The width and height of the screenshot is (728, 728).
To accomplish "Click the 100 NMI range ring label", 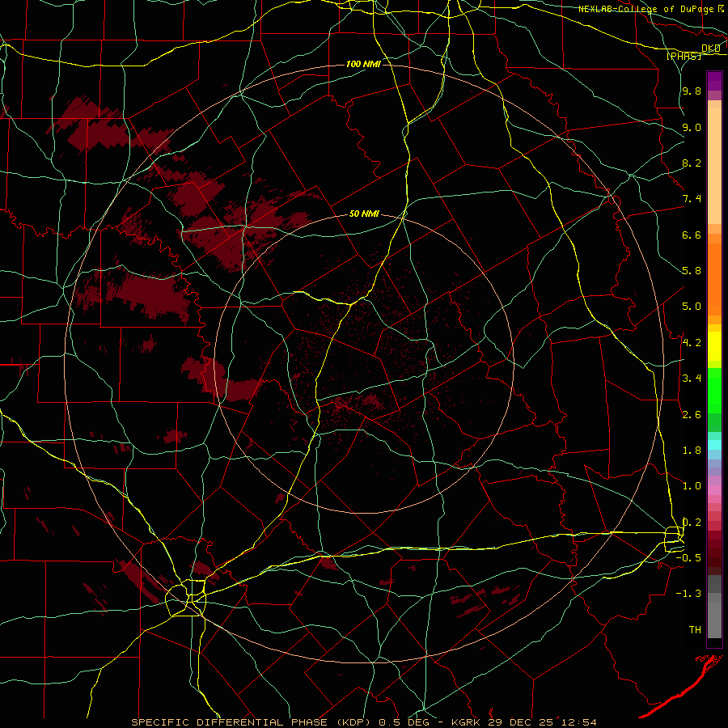I will 363,64.
